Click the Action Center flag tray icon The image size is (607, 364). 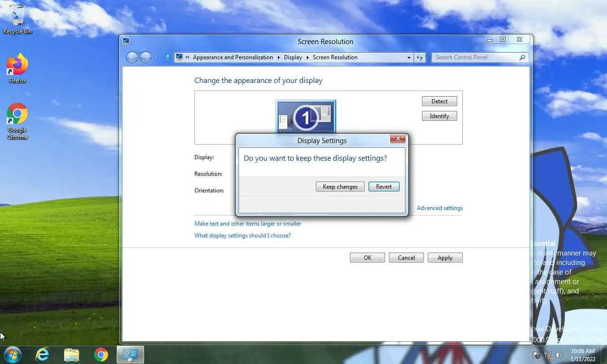point(536,355)
